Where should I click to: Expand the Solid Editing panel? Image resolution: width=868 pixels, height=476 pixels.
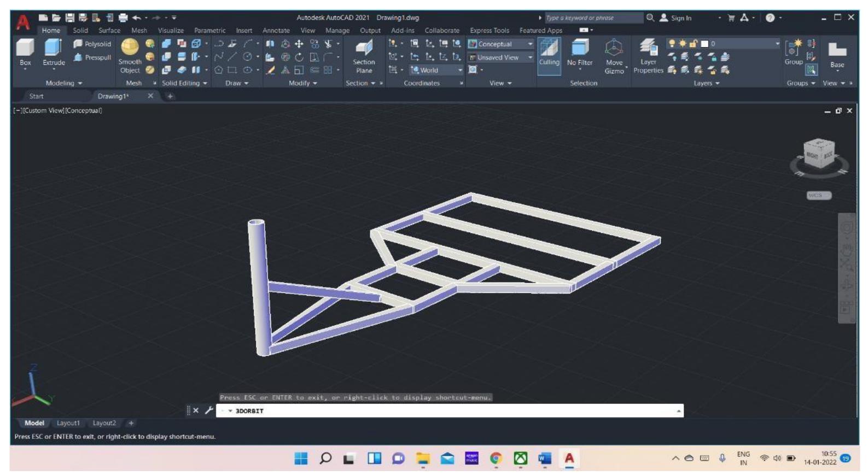click(x=184, y=83)
